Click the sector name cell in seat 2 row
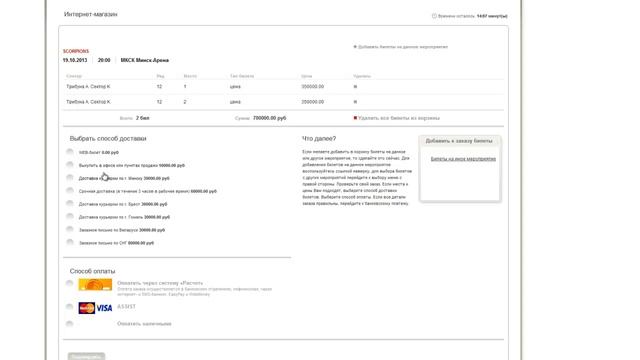This screenshot has height=360, width=640. tap(88, 102)
